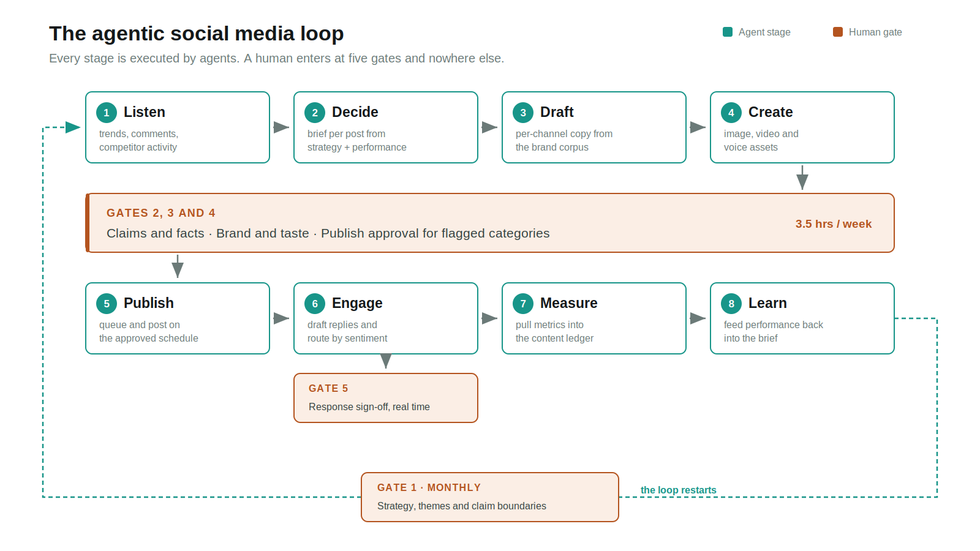
Task: Click 'The agentic social media loop' title
Action: tap(197, 34)
